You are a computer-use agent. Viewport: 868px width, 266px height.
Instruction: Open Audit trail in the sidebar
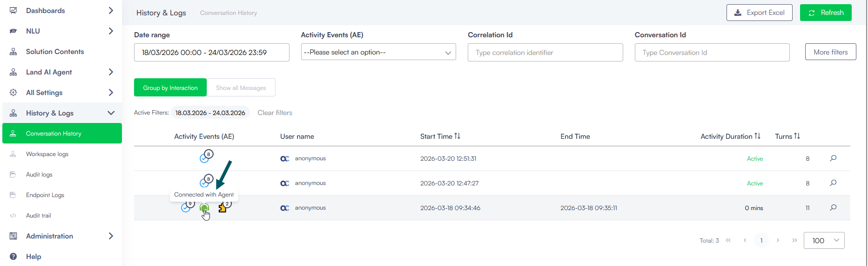coord(39,216)
